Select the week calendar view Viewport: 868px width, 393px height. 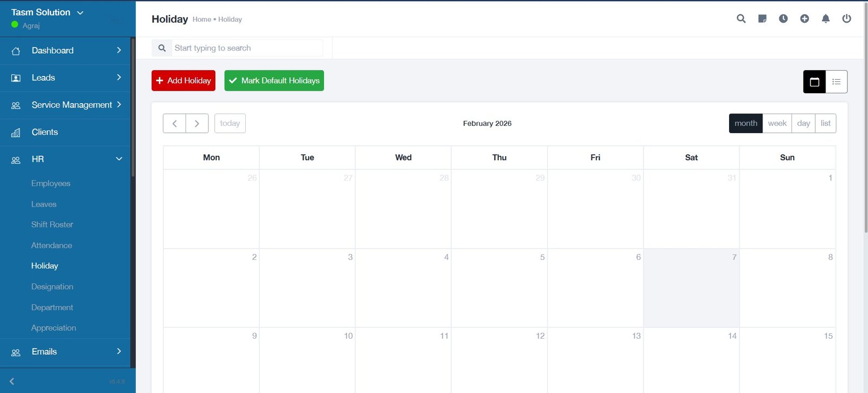coord(777,123)
